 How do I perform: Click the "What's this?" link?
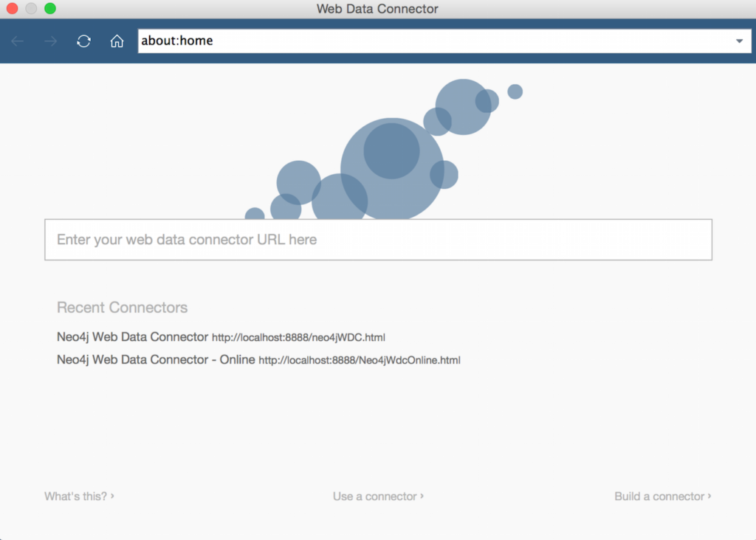(x=75, y=496)
